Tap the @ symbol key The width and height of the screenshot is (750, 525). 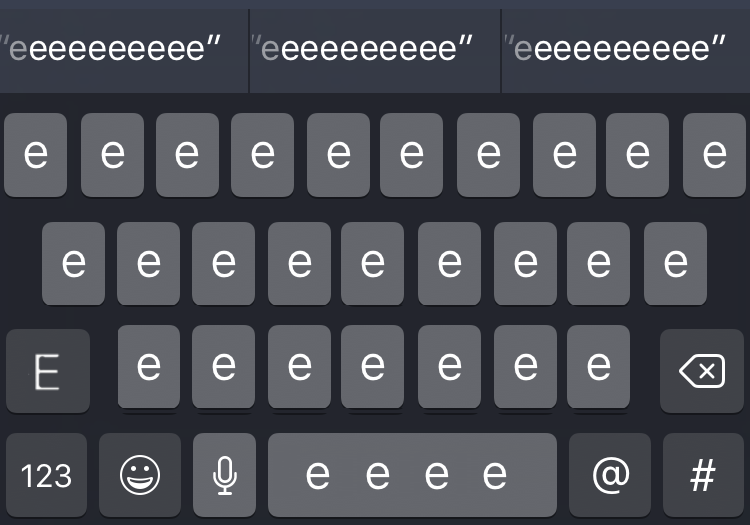pos(610,475)
